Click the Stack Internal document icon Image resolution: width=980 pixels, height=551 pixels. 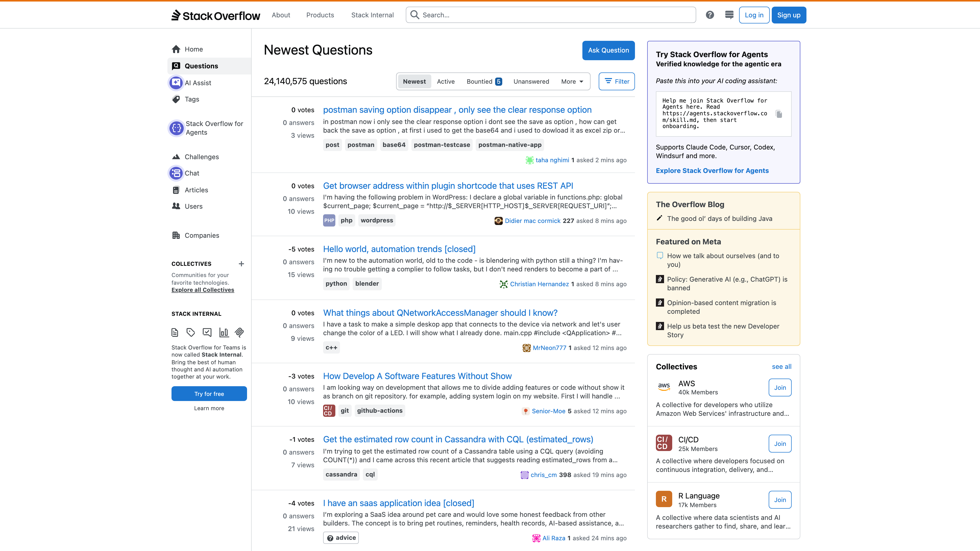click(175, 332)
